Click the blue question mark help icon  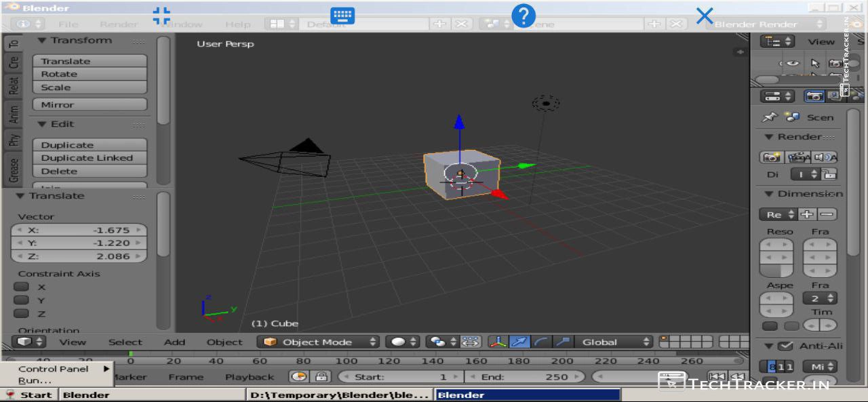(524, 16)
